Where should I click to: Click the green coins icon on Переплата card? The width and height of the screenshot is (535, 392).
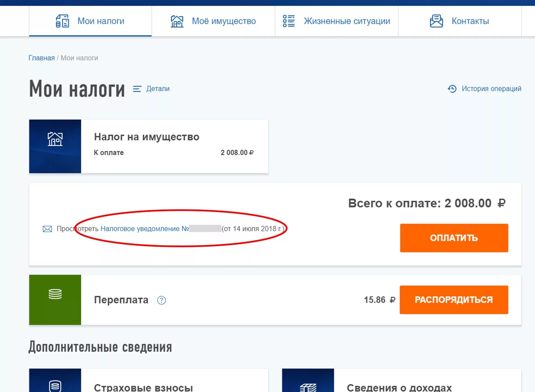(x=55, y=294)
